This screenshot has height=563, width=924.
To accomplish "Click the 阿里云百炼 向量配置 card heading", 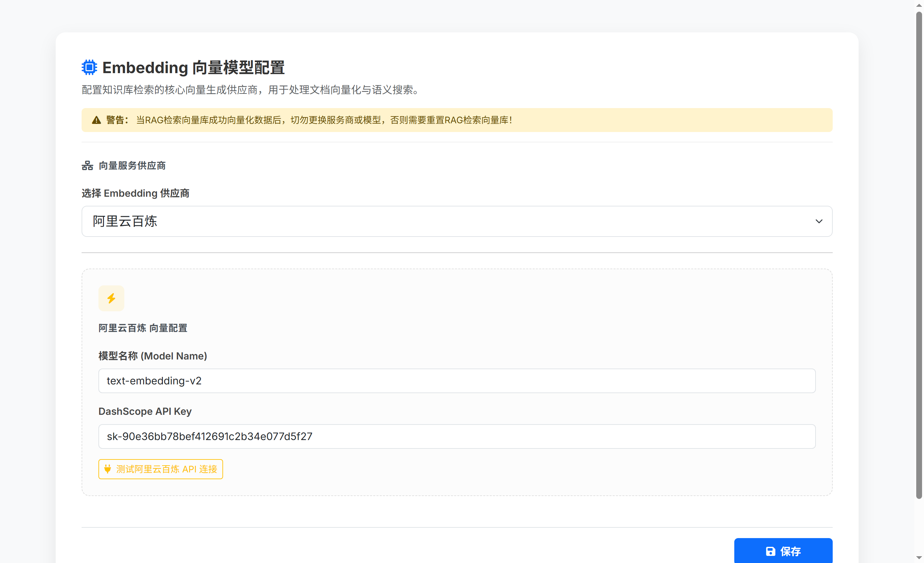I will tap(142, 328).
